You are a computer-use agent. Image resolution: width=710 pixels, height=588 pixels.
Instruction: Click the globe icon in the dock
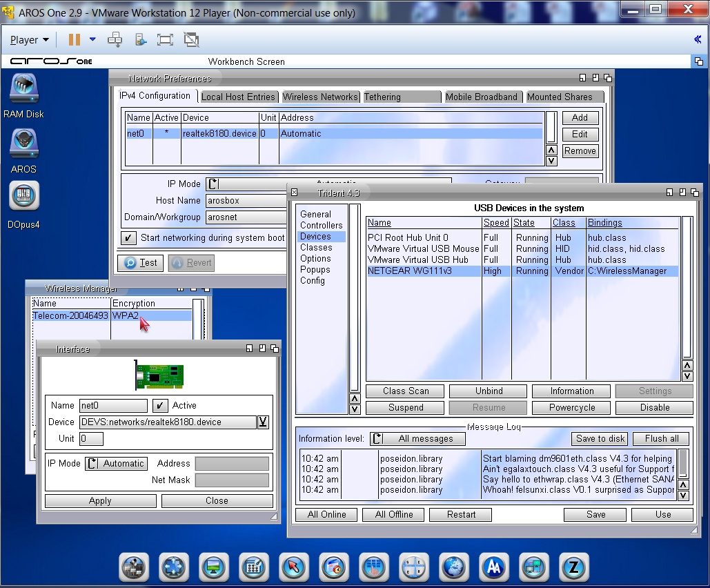pyautogui.click(x=453, y=567)
